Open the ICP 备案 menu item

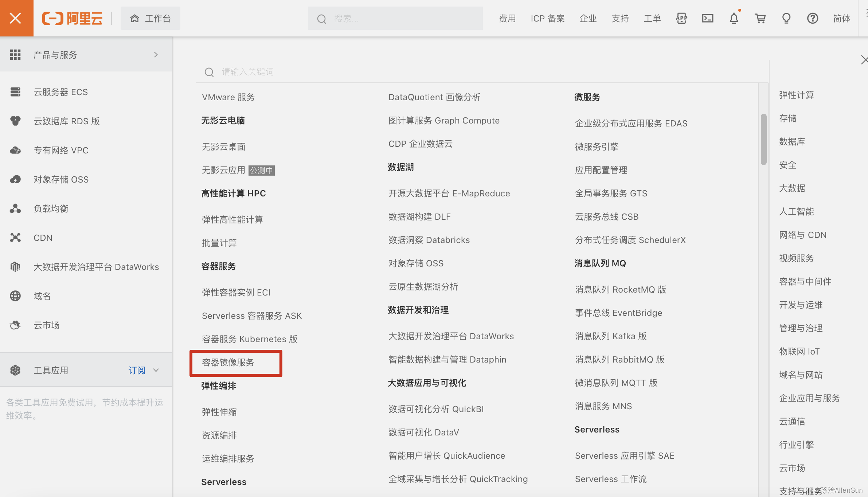[x=547, y=18]
